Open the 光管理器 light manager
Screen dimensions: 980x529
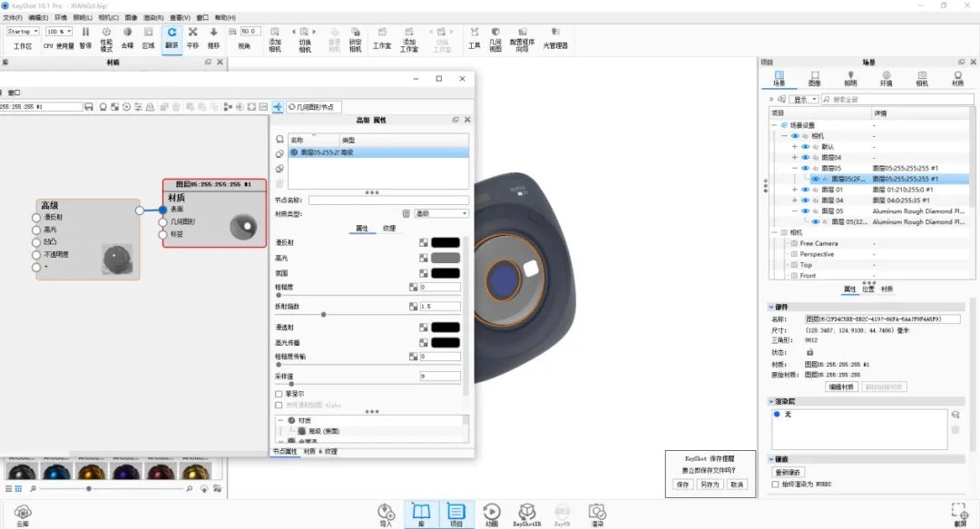tap(555, 38)
